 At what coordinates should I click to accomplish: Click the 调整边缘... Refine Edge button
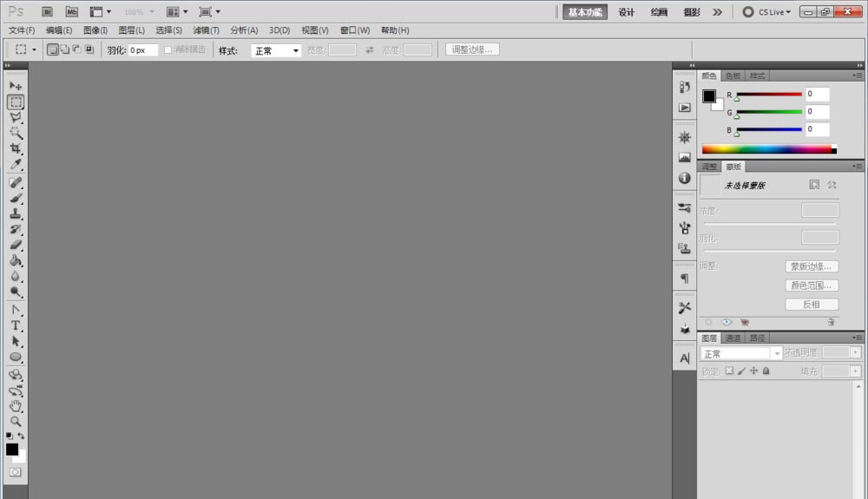pos(472,49)
